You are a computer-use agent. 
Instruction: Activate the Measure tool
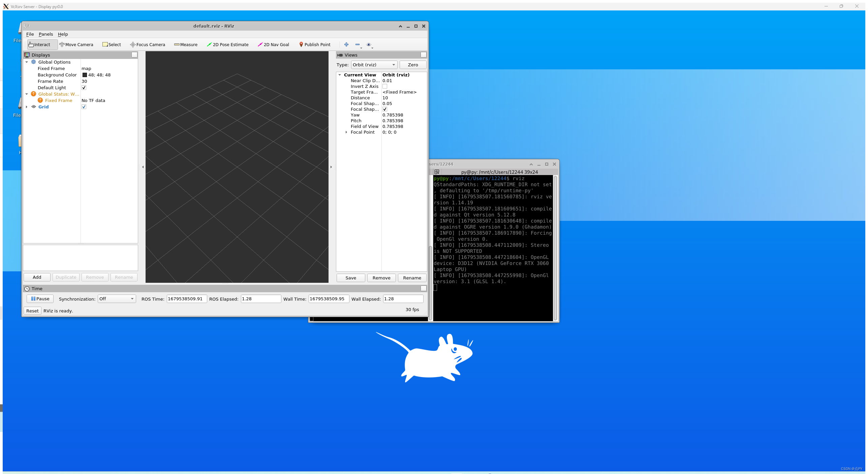tap(186, 44)
